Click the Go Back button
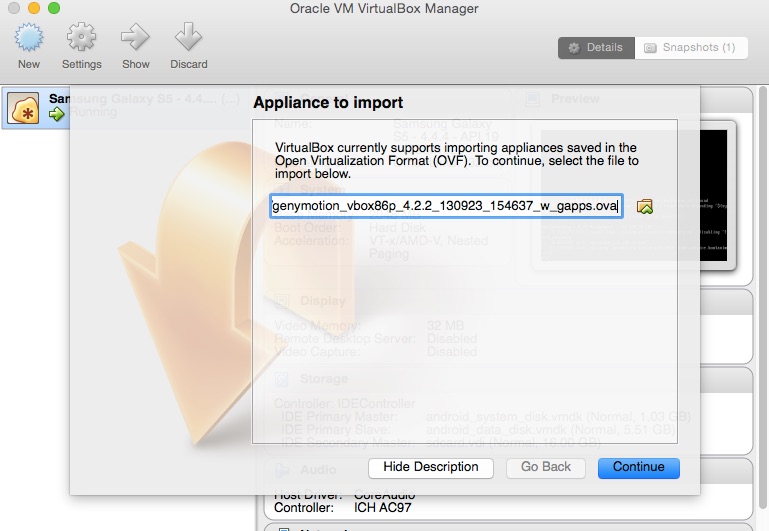Image resolution: width=769 pixels, height=531 pixels. 545,468
